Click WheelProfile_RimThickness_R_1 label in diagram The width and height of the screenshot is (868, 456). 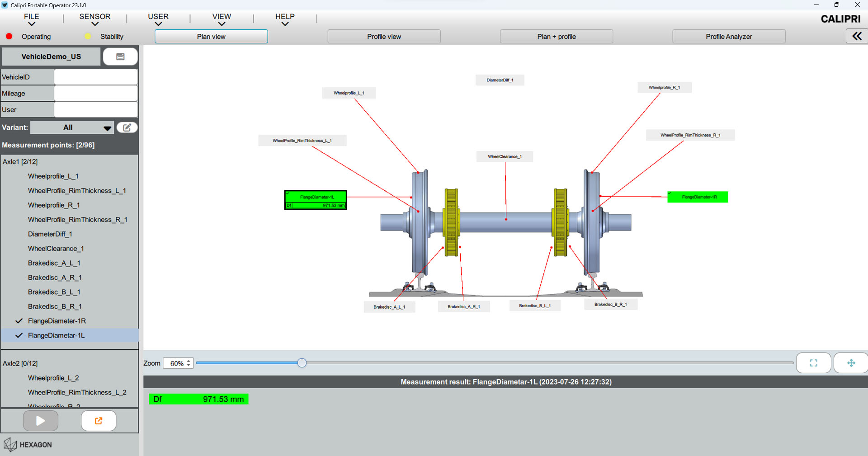click(690, 135)
